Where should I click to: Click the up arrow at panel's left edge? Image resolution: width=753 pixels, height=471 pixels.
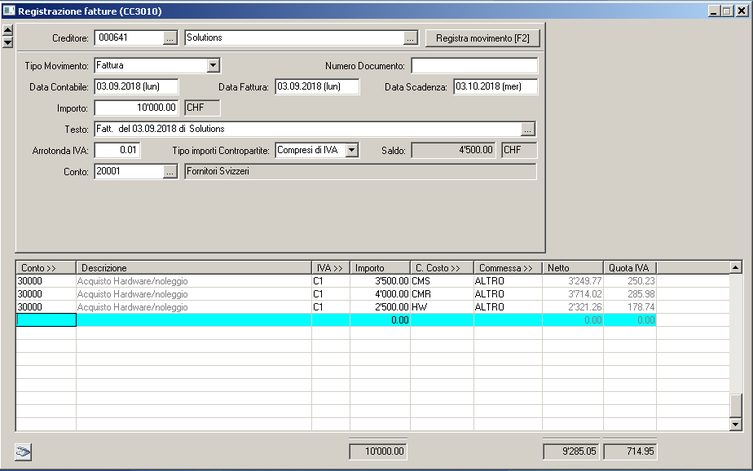pyautogui.click(x=8, y=29)
